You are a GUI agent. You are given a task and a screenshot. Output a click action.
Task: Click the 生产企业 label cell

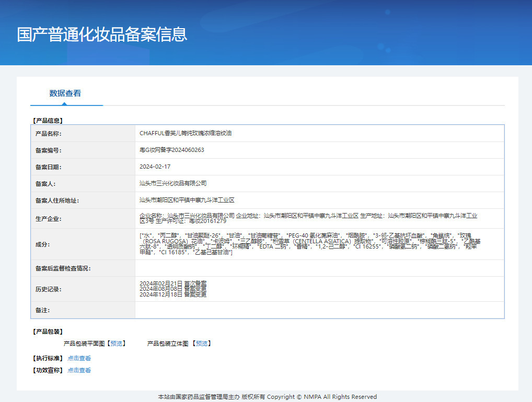[83, 219]
